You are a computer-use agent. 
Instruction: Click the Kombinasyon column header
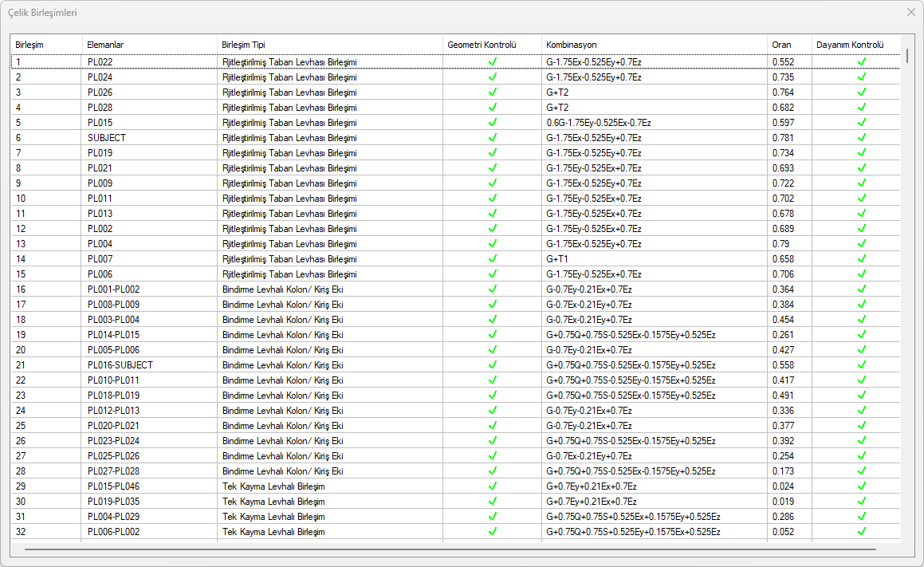[571, 45]
